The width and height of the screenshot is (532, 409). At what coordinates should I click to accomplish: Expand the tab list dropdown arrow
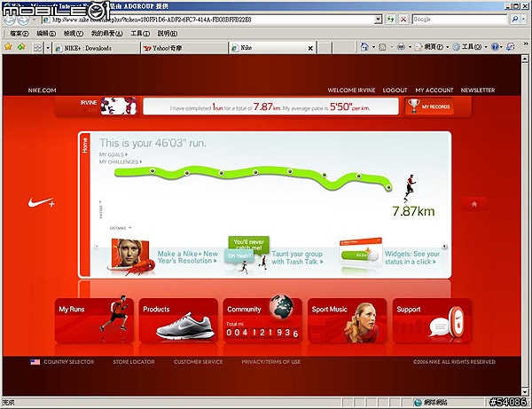(48, 48)
